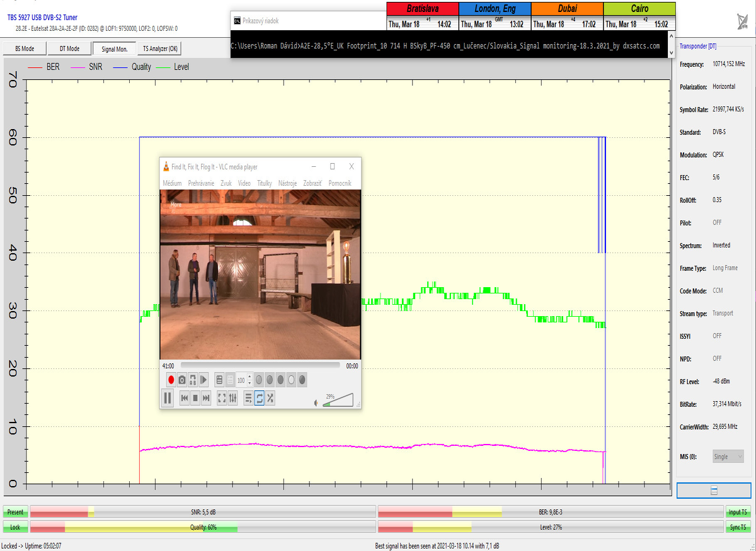Click the up arrow of the 100 spinner
Image resolution: width=756 pixels, height=551 pixels.
(x=249, y=377)
